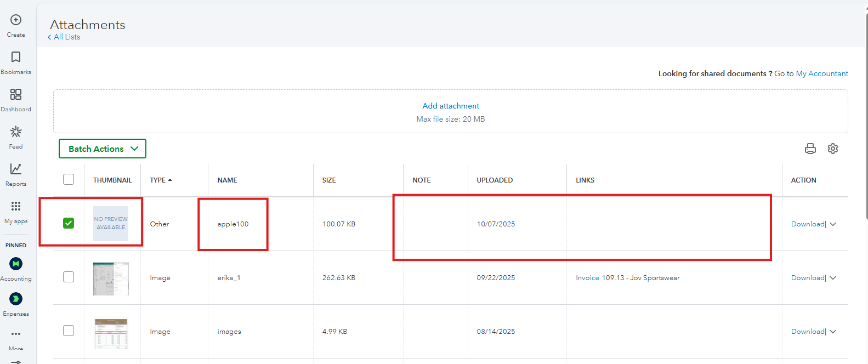The image size is (868, 364).
Task: Click the 10/07/2025 upload date
Action: click(x=496, y=224)
